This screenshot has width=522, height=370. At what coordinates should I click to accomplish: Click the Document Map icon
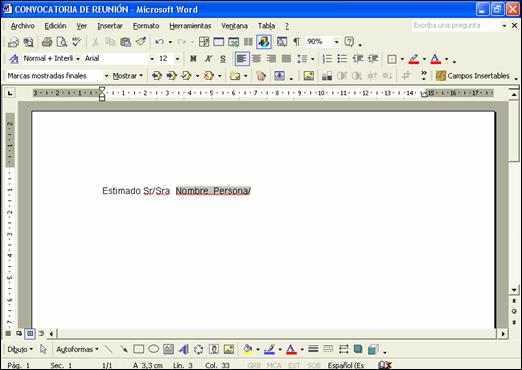pyautogui.click(x=282, y=42)
